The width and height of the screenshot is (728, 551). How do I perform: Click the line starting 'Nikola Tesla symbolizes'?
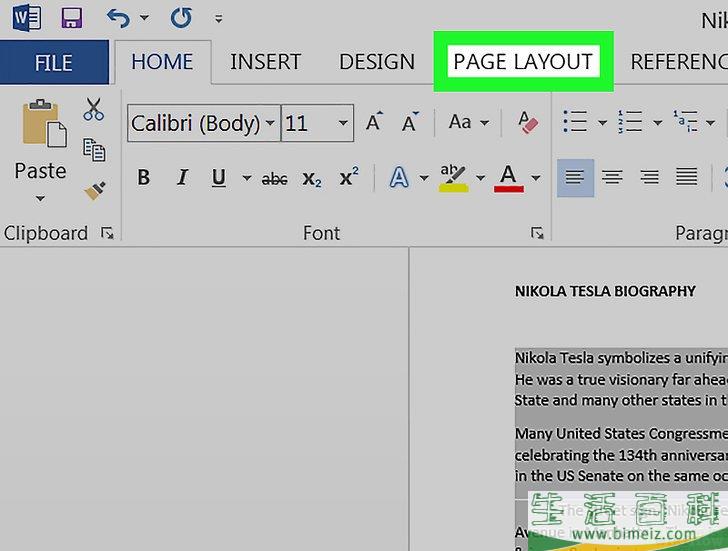click(x=621, y=358)
